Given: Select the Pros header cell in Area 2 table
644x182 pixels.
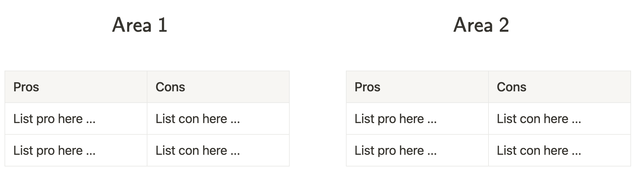Looking at the screenshot, I should tap(417, 87).
